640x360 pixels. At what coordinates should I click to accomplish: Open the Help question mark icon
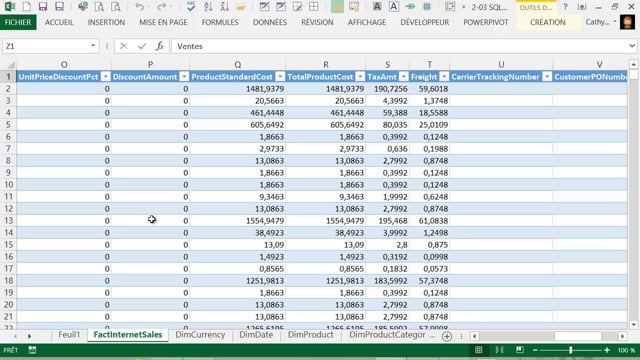pyautogui.click(x=565, y=7)
